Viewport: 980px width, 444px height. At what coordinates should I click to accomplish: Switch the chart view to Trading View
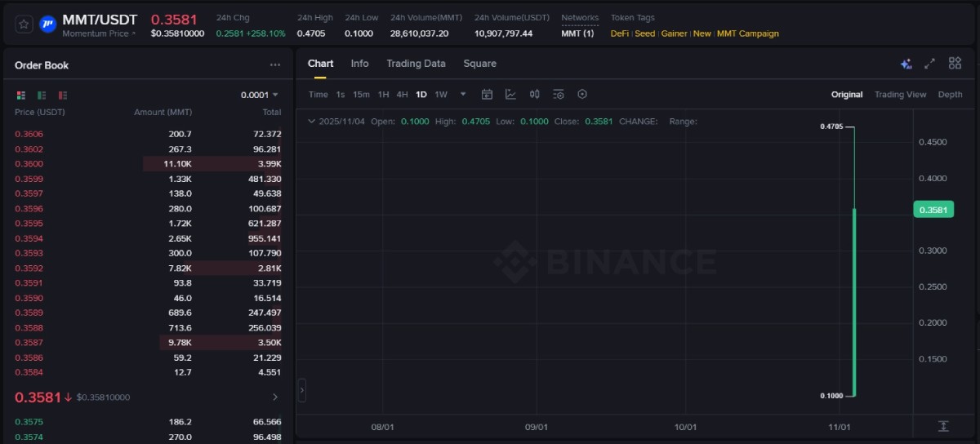point(900,95)
